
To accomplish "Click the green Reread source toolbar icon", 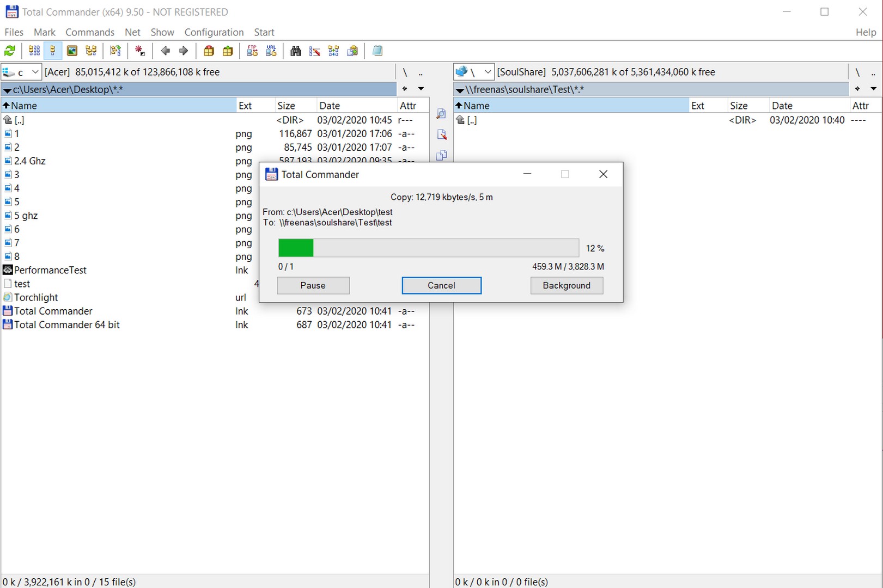I will (x=10, y=51).
